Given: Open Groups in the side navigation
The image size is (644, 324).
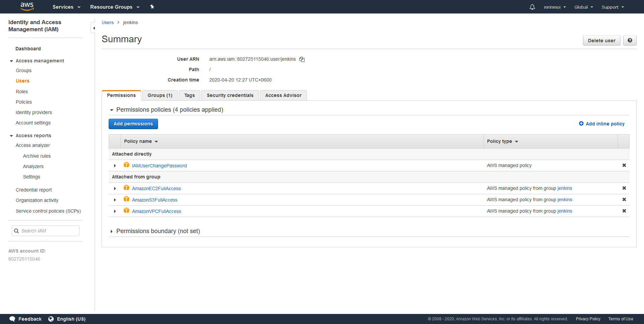Looking at the screenshot, I should tap(23, 70).
